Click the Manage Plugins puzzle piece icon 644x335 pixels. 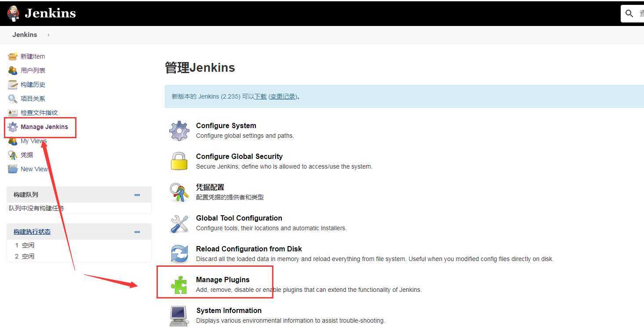click(x=179, y=285)
